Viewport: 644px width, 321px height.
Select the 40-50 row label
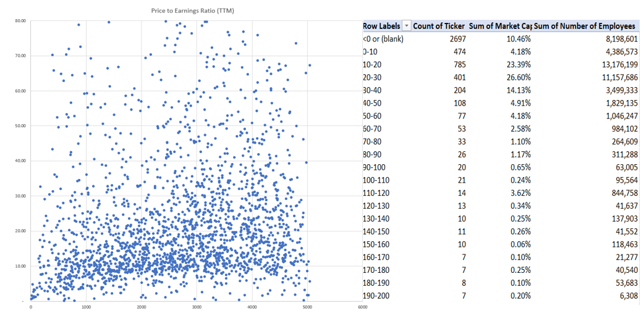pos(373,103)
